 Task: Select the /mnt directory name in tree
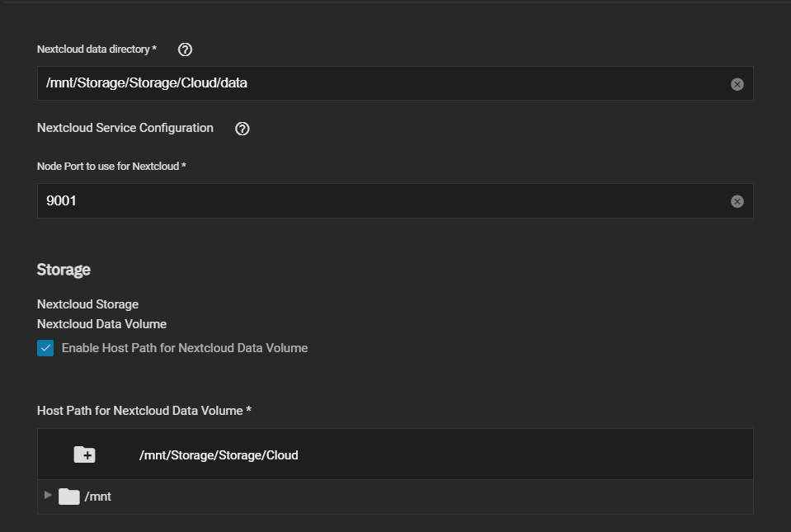[98, 497]
